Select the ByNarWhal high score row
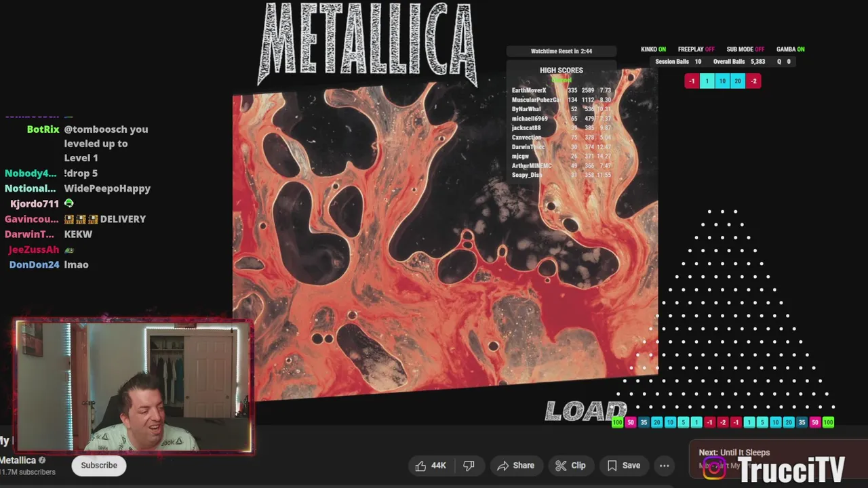 click(x=561, y=109)
